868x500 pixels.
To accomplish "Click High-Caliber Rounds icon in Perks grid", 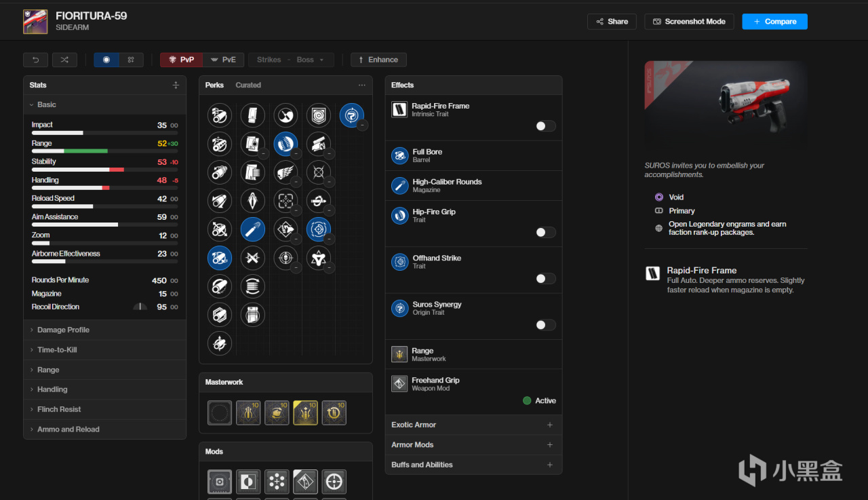I will pyautogui.click(x=253, y=229).
